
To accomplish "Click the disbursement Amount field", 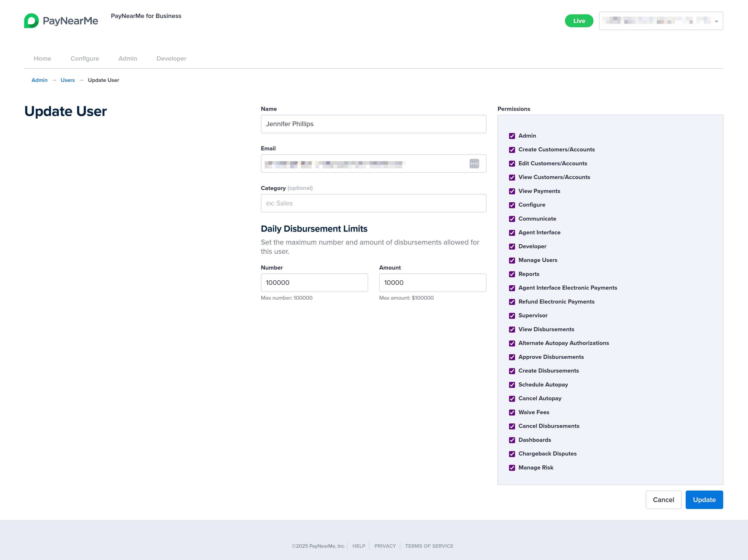I will (x=432, y=282).
